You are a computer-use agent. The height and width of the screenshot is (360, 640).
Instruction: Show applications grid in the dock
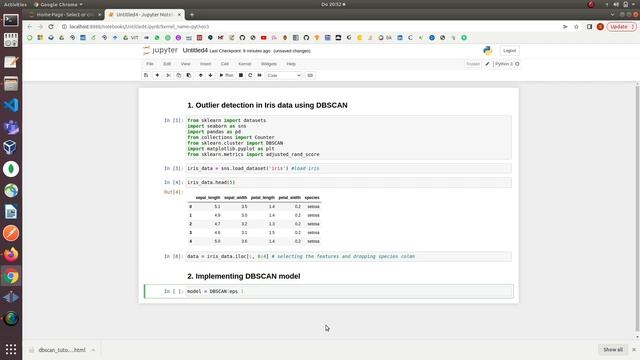pos(11,349)
